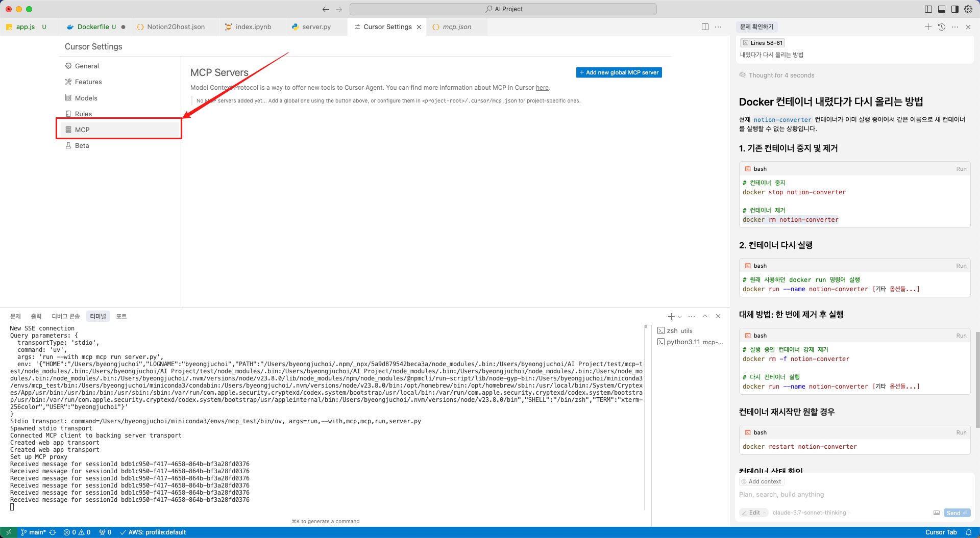Select the 문제 확인하기 chat tab
The width and height of the screenshot is (980, 538).
pyautogui.click(x=756, y=27)
